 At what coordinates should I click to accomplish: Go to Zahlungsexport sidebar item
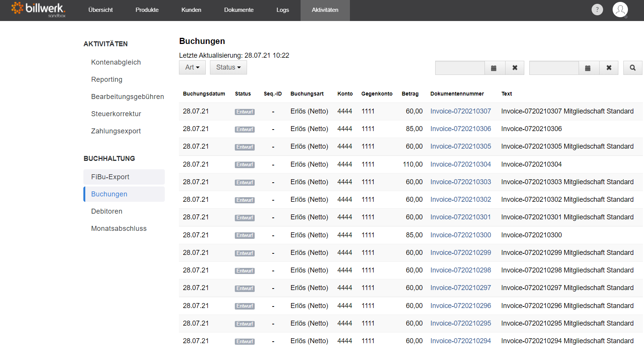(x=116, y=131)
